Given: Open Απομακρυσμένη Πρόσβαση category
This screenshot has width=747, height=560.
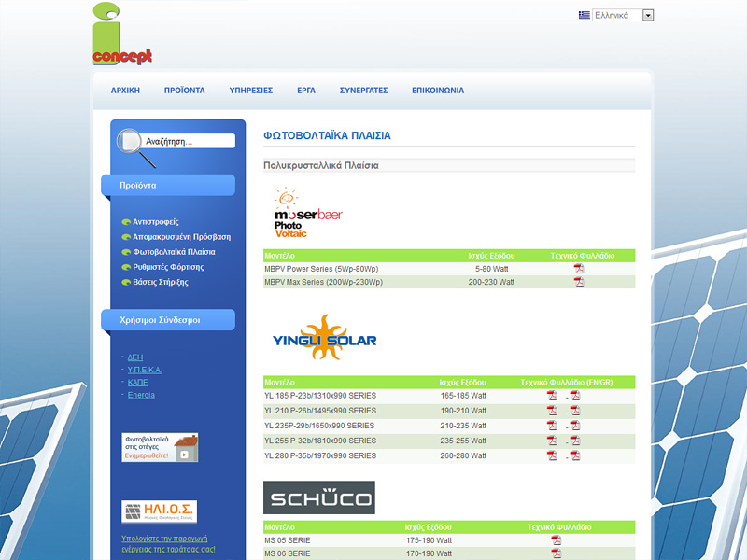Looking at the screenshot, I should (x=181, y=237).
